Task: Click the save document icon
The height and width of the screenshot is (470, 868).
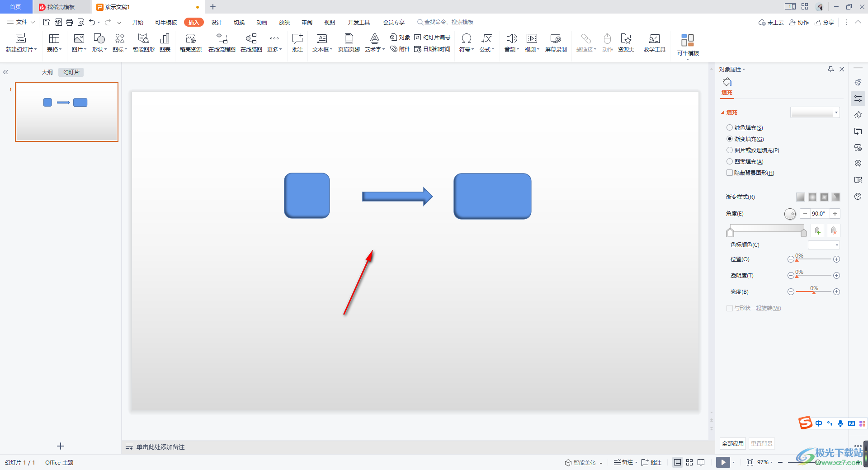Action: click(x=47, y=22)
